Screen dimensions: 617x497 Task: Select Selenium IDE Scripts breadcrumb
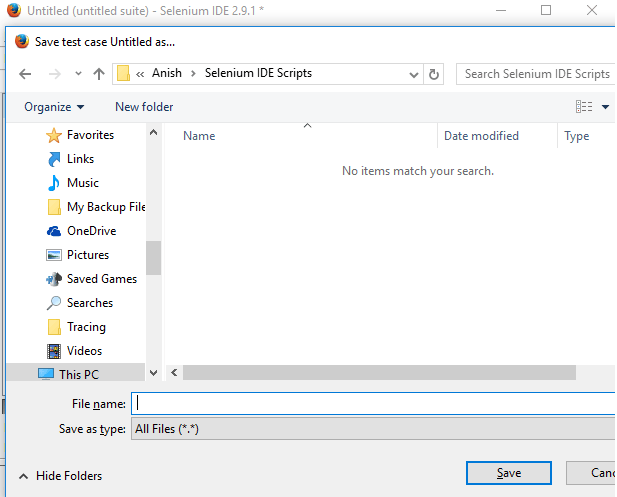tap(258, 73)
